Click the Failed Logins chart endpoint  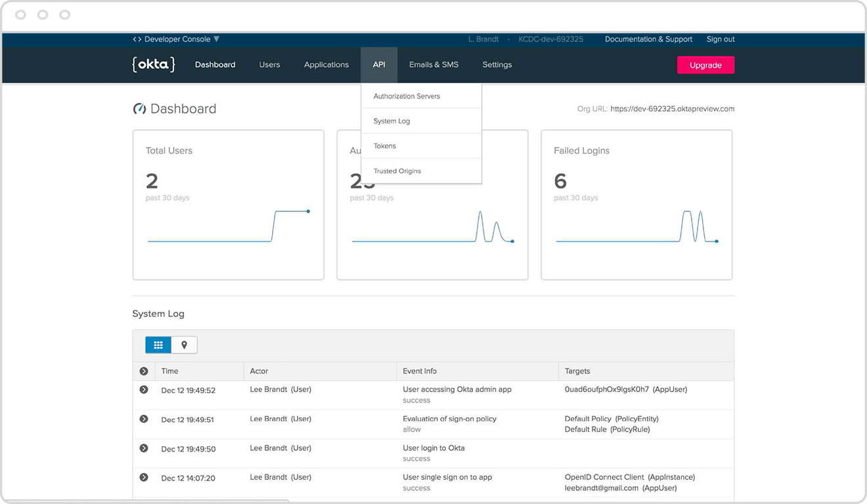[717, 241]
